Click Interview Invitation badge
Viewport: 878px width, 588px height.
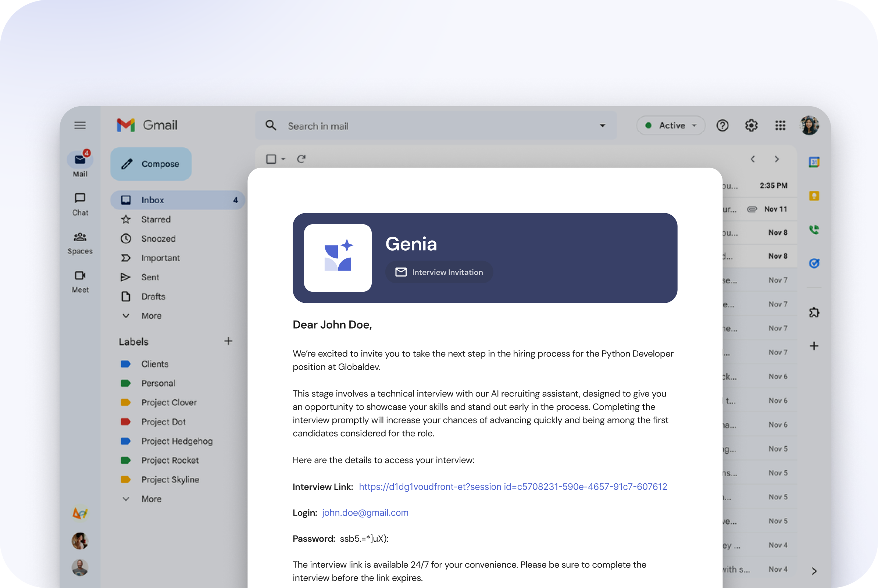[x=439, y=272]
